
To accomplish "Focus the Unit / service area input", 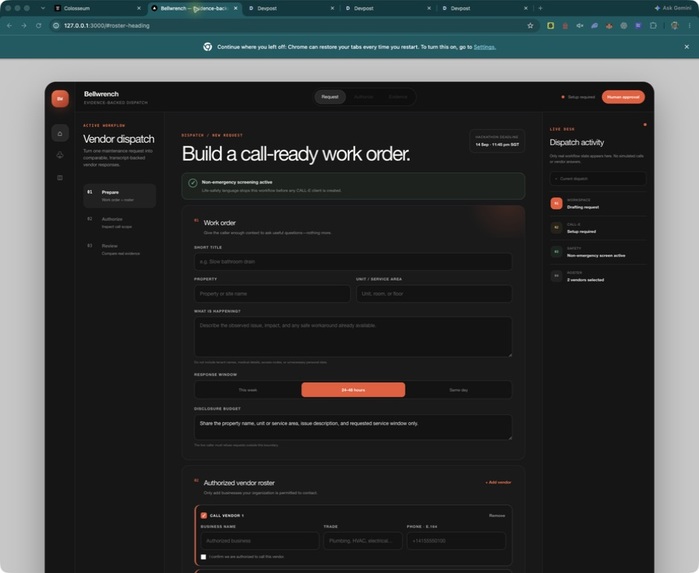I will pos(434,294).
